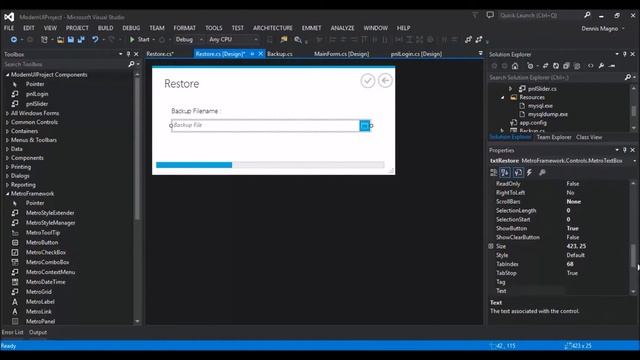Screen dimensions: 640x360
Task: Click the ScrollBars property value None
Action: coord(573,202)
